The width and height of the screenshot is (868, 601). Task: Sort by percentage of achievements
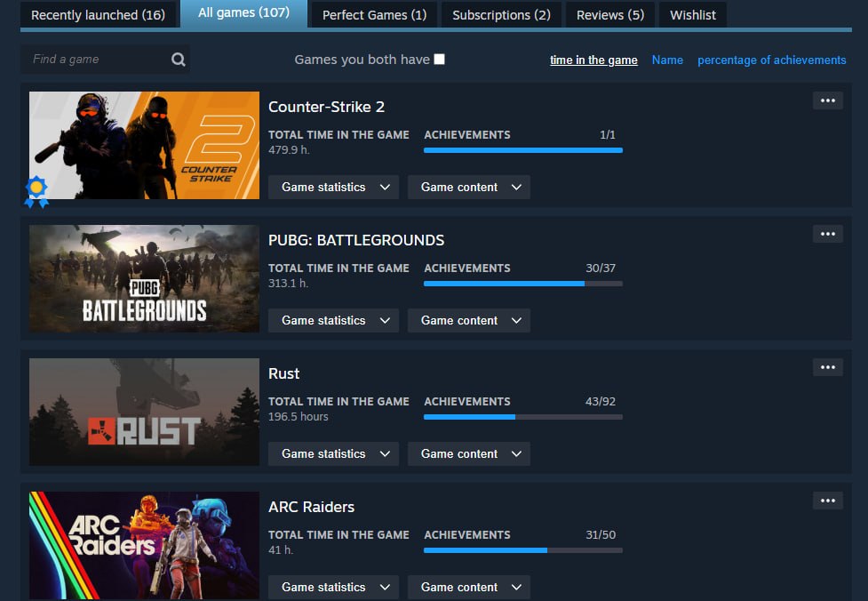click(772, 60)
